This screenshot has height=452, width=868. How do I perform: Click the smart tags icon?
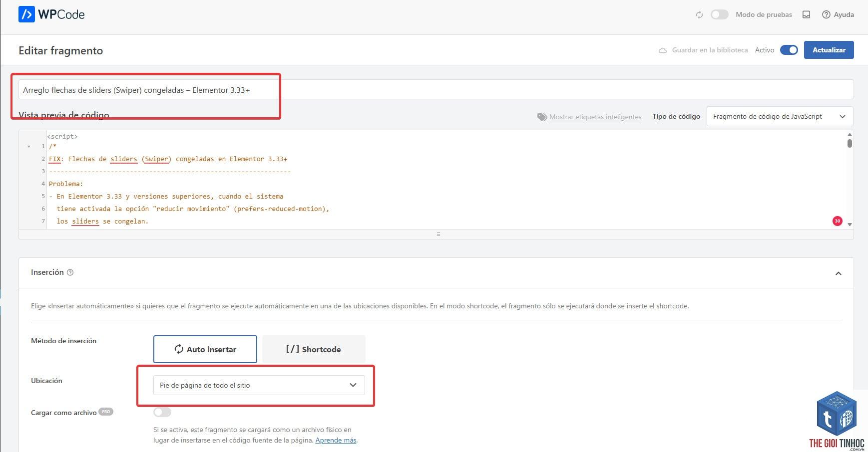[x=542, y=117]
